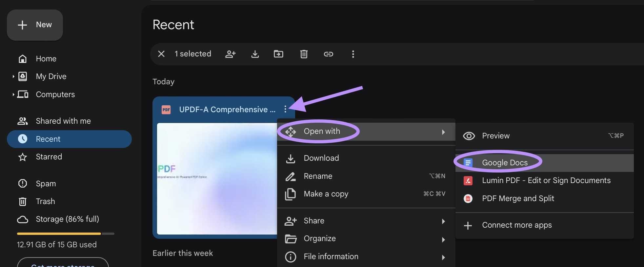Expand the File information submenu arrow
The width and height of the screenshot is (644, 267).
click(x=443, y=257)
